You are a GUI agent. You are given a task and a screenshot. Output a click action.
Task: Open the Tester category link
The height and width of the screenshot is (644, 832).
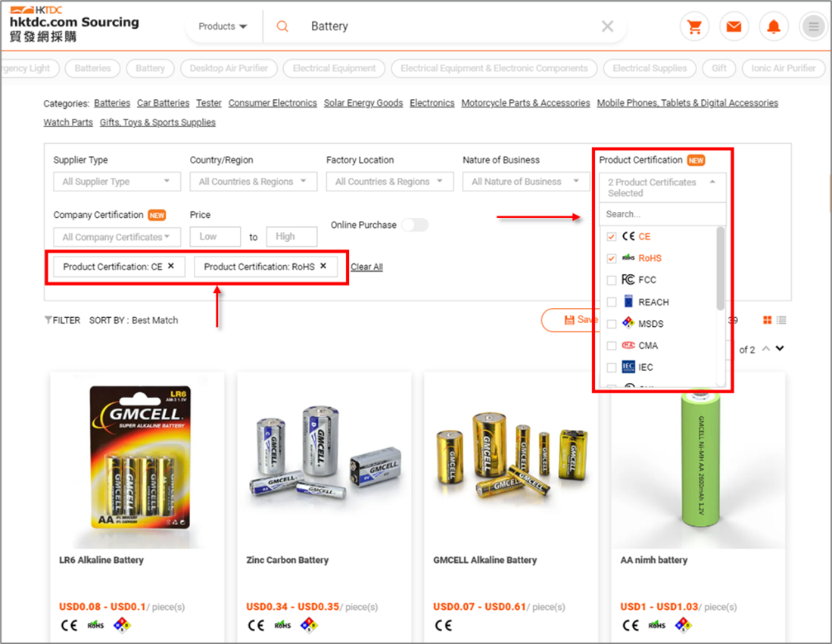208,103
